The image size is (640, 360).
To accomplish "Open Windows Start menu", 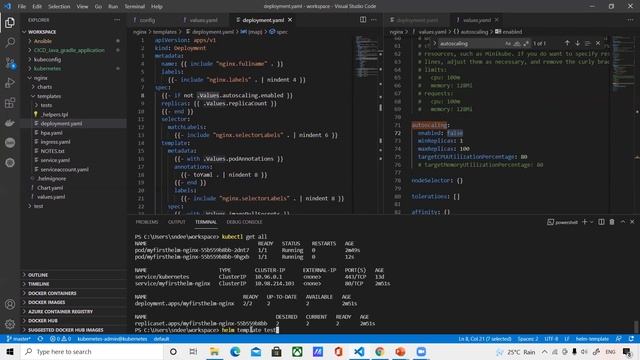I will click(10, 351).
